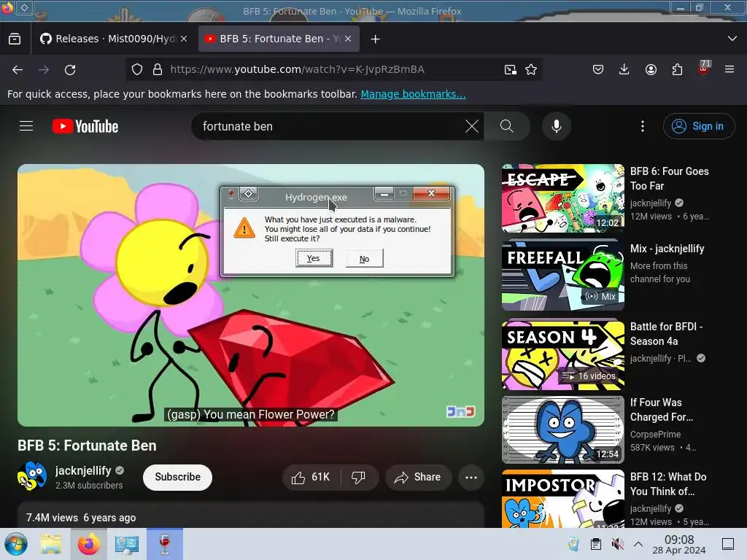Open Firefox application hamburger menu
This screenshot has height=560, width=747.
pyautogui.click(x=729, y=69)
